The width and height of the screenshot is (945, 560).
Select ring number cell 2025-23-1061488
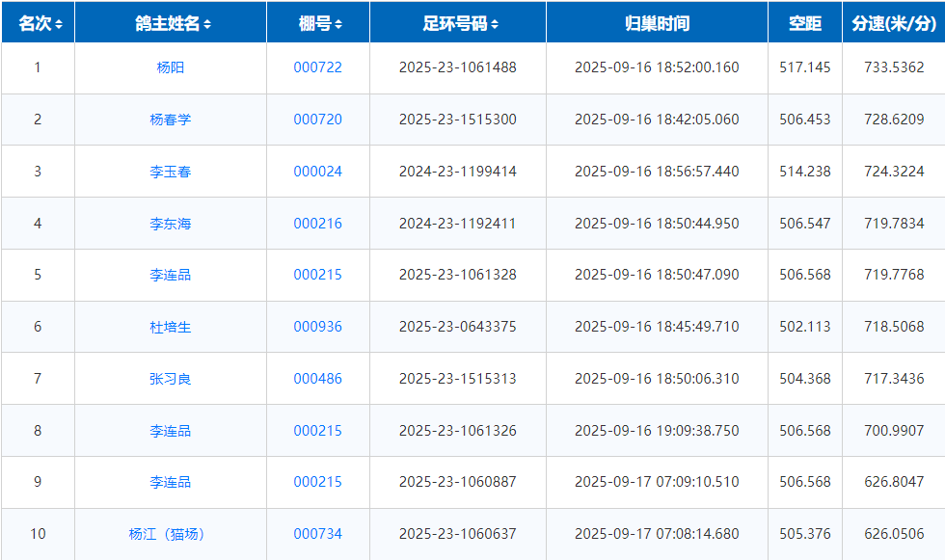coord(457,67)
